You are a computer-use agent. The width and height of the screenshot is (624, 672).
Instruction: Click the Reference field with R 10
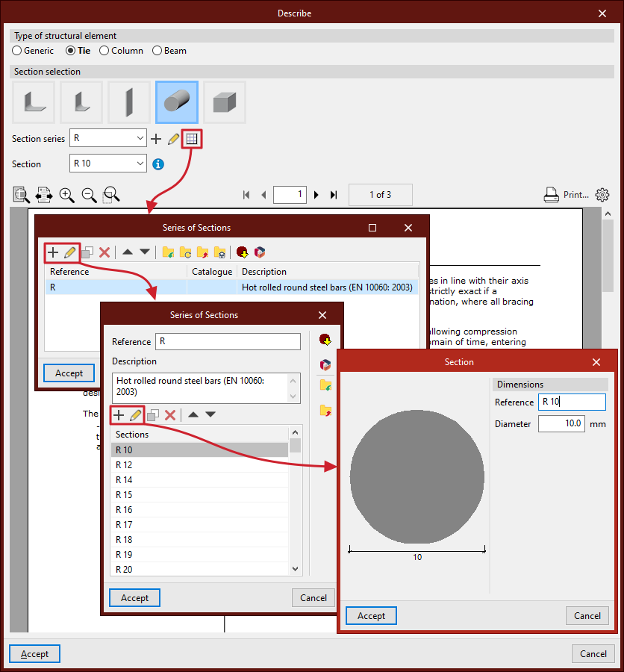[572, 402]
